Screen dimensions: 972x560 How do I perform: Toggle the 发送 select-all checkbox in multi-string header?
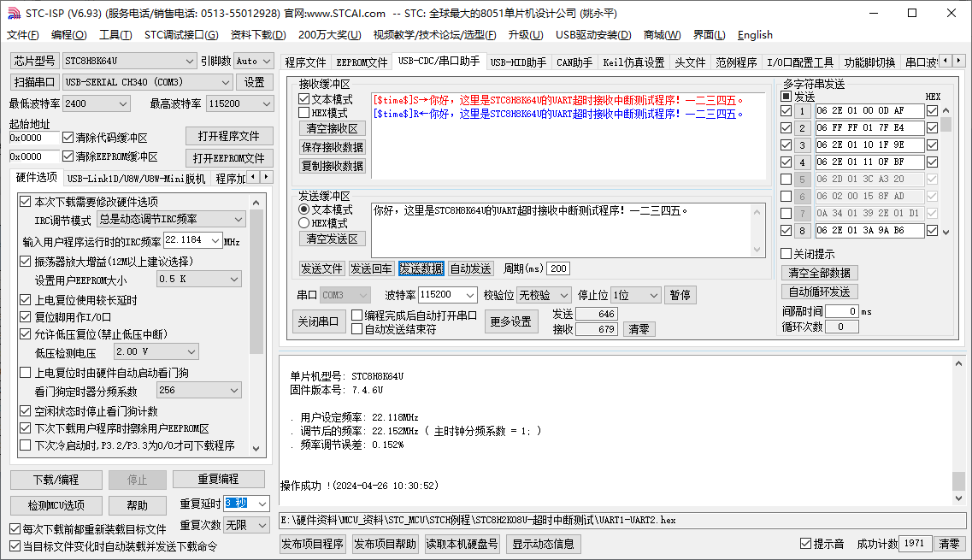[x=786, y=96]
